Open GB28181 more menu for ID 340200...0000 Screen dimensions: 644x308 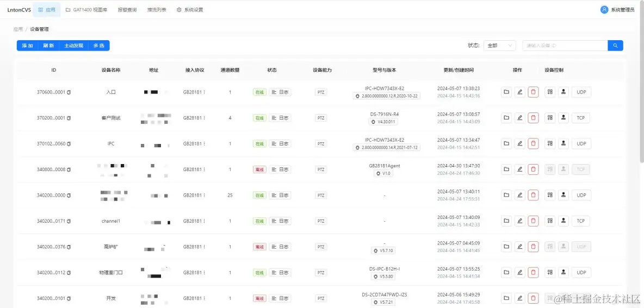tap(204, 195)
